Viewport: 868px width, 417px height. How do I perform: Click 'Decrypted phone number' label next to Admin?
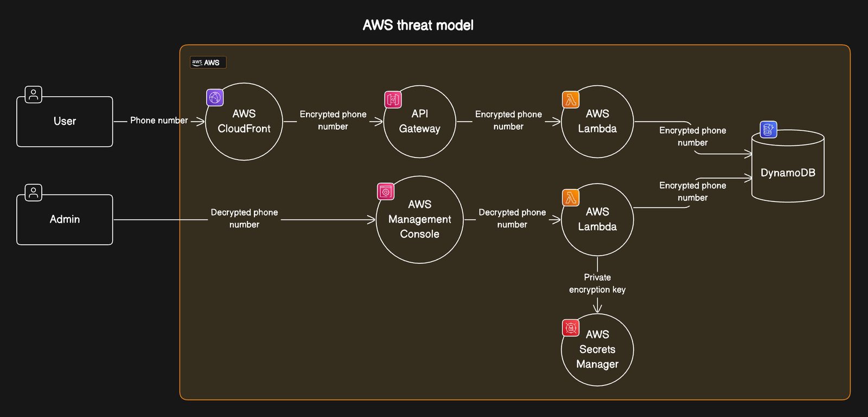click(244, 218)
